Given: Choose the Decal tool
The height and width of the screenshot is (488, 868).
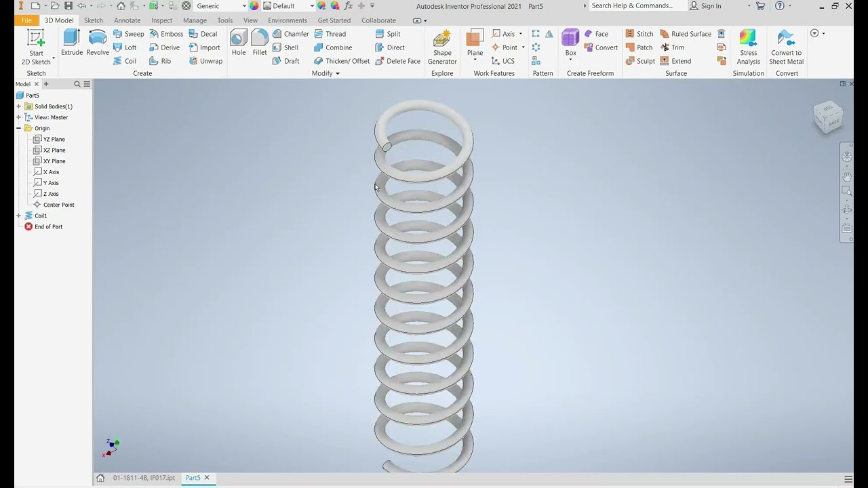Looking at the screenshot, I should pyautogui.click(x=203, y=34).
